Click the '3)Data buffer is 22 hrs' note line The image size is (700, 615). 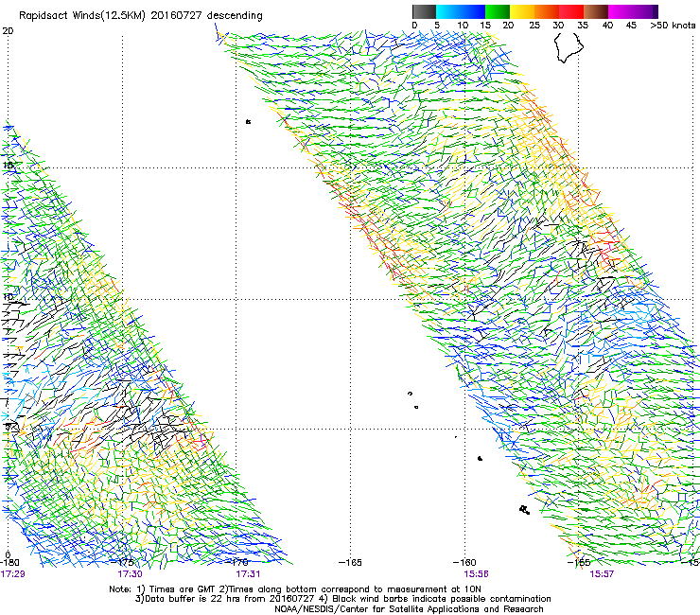(342, 599)
